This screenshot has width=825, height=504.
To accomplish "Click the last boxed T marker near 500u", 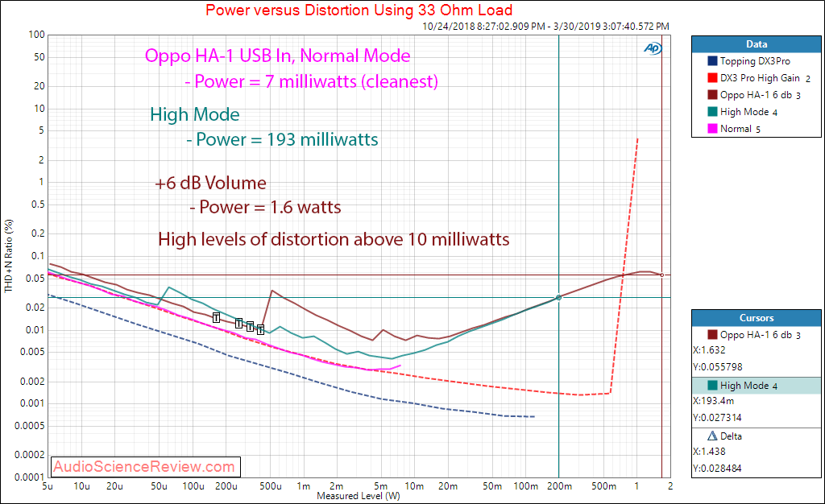I will [260, 330].
